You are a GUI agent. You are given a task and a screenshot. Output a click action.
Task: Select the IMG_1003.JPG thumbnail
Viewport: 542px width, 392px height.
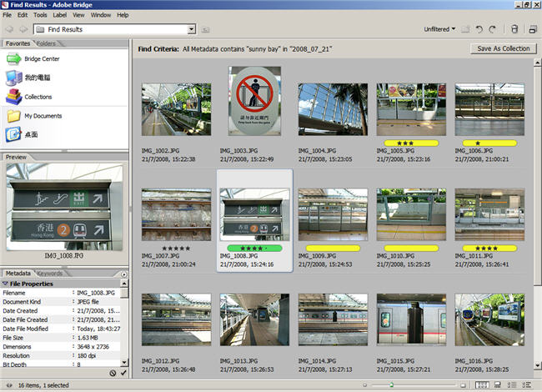(x=254, y=101)
